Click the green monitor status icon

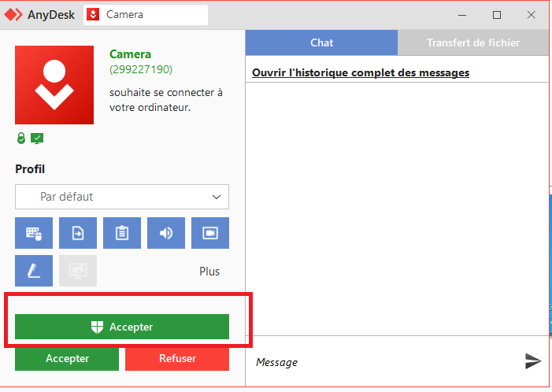pyautogui.click(x=37, y=139)
